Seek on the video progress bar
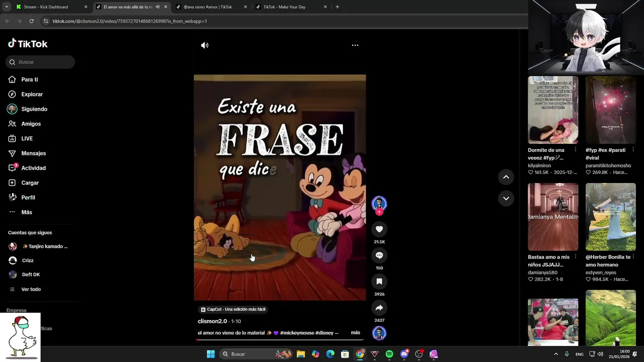This screenshot has height=362, width=644. pyautogui.click(x=280, y=340)
